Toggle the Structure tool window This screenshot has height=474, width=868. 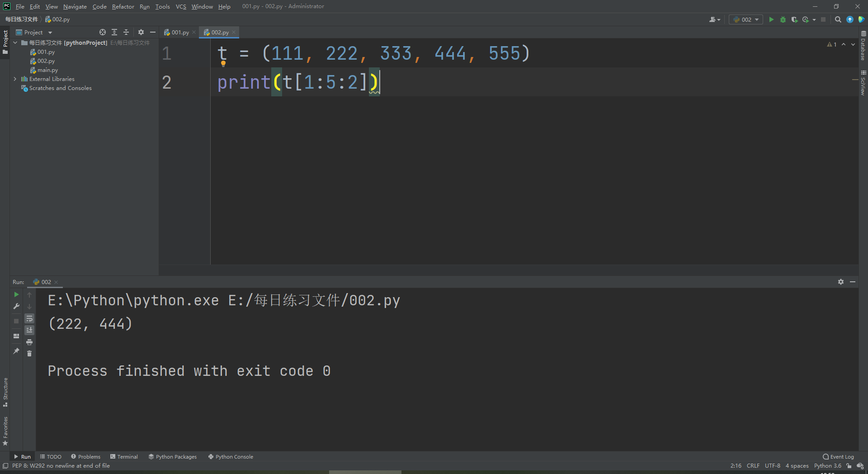5,392
